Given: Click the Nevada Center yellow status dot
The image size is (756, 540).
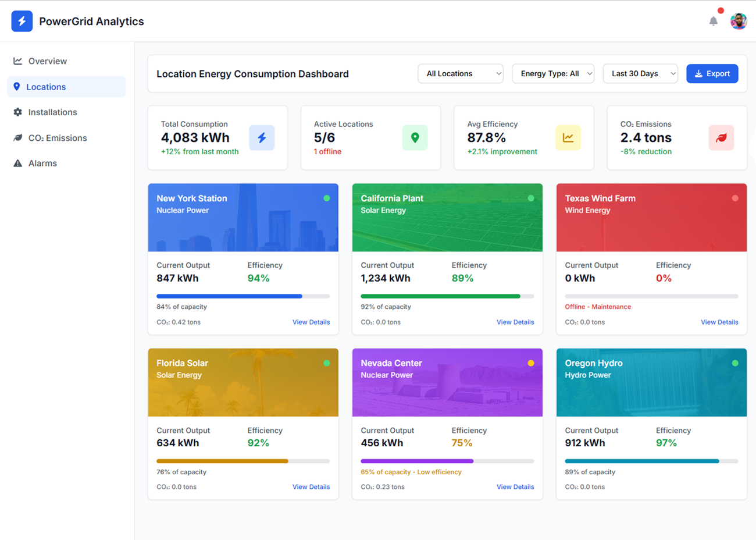Looking at the screenshot, I should pyautogui.click(x=530, y=363).
